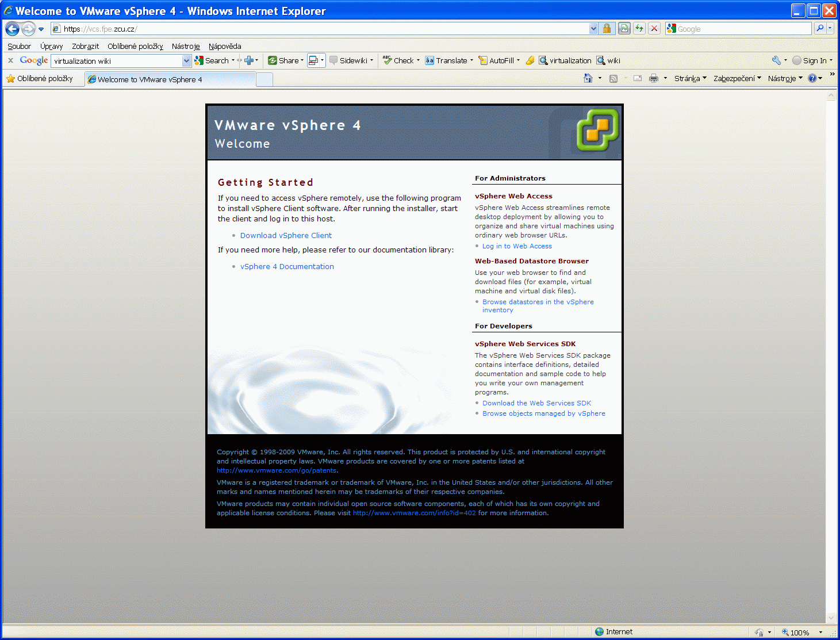Stop loading with the red X icon

coord(654,29)
